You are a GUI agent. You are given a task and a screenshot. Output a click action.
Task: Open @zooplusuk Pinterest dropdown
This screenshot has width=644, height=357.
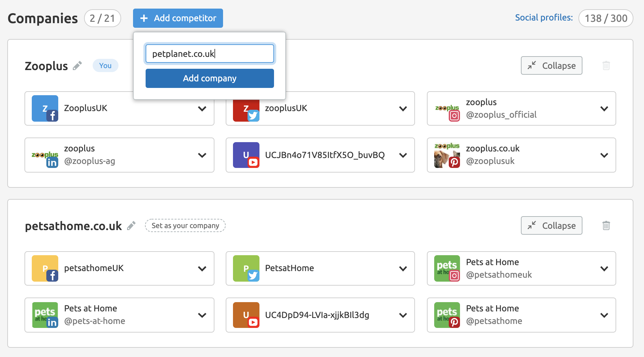tap(604, 155)
